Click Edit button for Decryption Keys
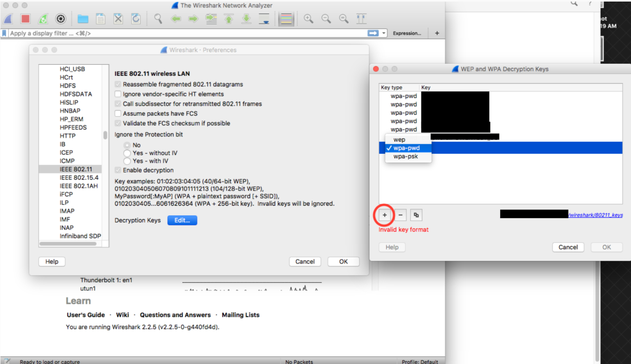 (x=182, y=220)
